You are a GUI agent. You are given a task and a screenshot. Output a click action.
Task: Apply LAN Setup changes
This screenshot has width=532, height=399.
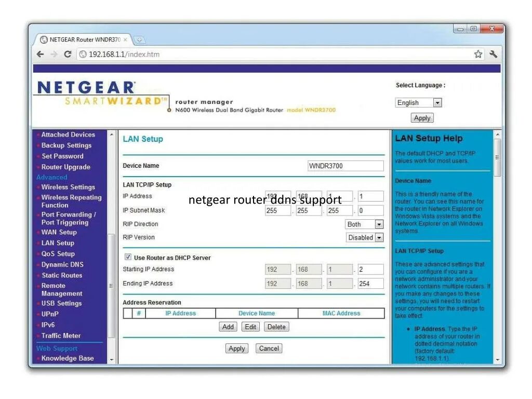237,349
